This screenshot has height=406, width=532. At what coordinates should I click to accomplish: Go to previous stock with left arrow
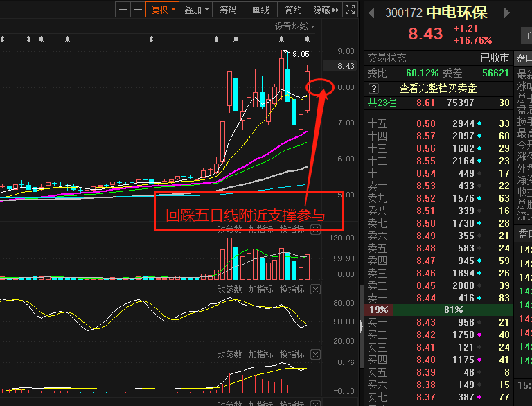point(371,13)
